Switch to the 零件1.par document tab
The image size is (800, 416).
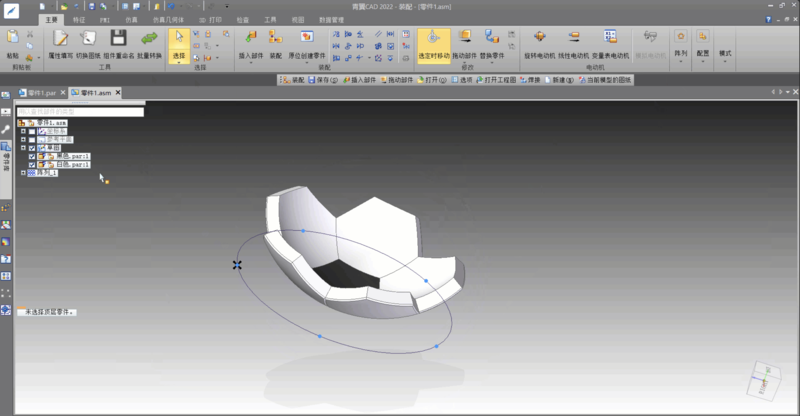point(40,93)
